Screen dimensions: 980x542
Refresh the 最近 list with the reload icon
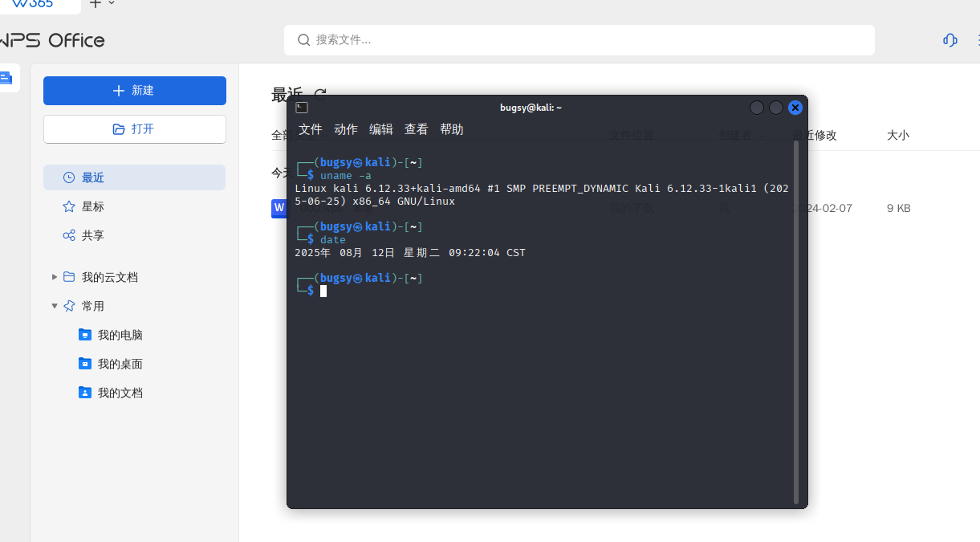pos(320,95)
